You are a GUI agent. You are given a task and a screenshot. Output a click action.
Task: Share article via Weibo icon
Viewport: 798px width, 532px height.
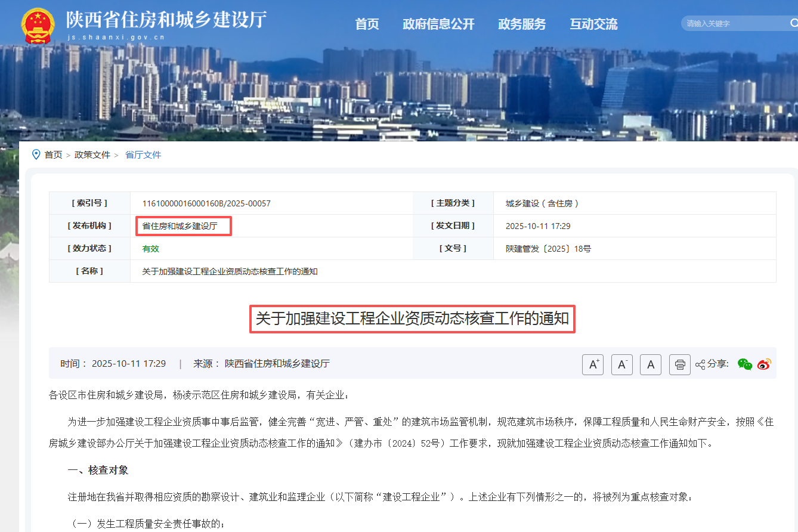[x=764, y=364]
